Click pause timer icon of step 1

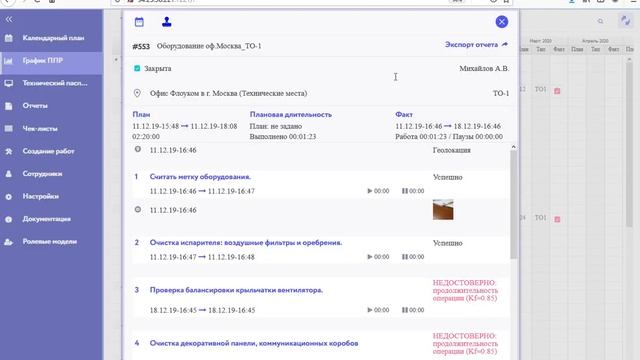pos(404,191)
